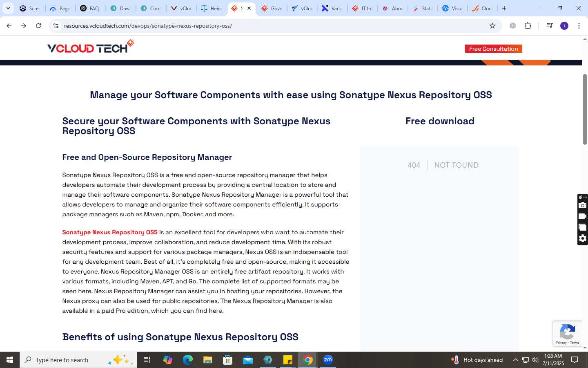Click the vCloud Tech logo
Image resolution: width=588 pixels, height=368 pixels.
91,47
